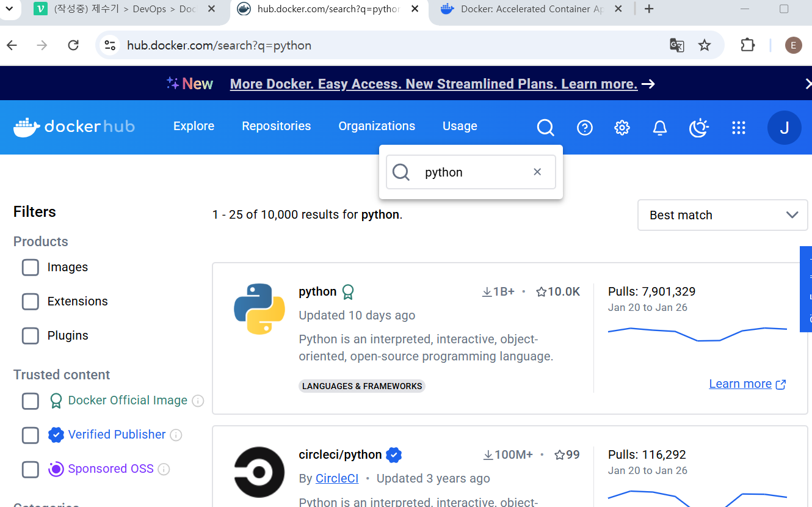Open the Organizations menu item
This screenshot has width=812, height=507.
pyautogui.click(x=377, y=126)
